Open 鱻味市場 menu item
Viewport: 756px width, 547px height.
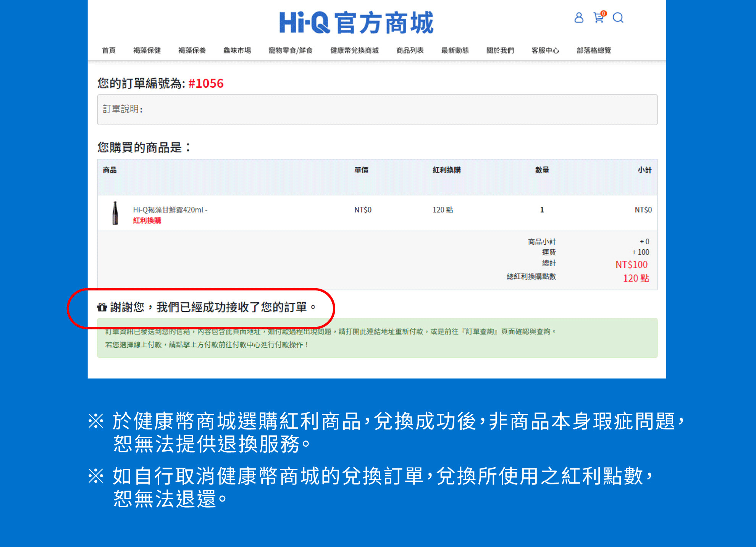(x=237, y=50)
